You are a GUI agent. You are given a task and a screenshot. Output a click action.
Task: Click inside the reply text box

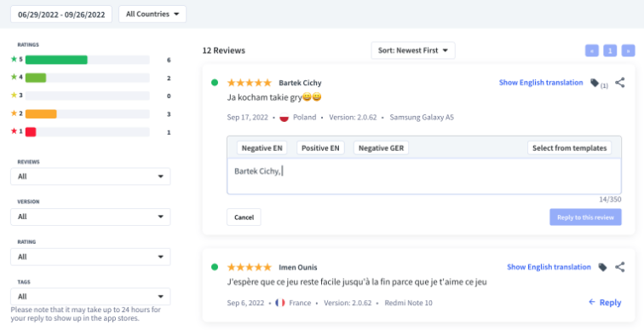click(424, 177)
